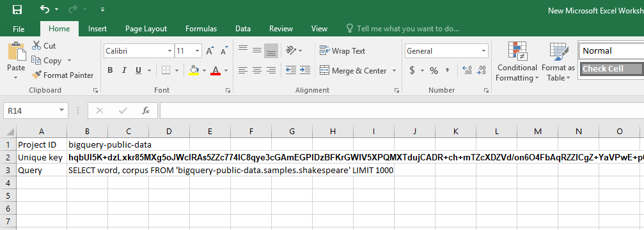The image size is (644, 230).
Task: Select the Home ribbon tab
Action: coord(59,29)
